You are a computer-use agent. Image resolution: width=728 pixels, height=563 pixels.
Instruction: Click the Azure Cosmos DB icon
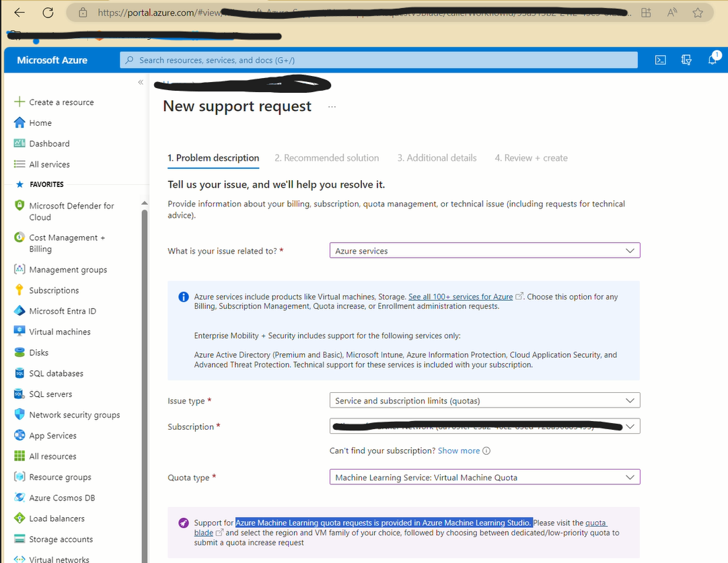(x=20, y=497)
